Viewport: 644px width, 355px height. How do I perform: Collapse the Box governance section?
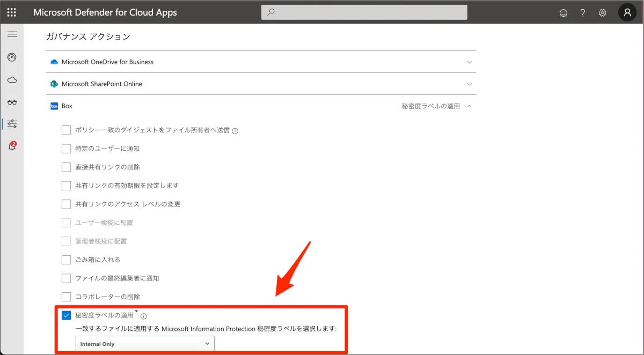pyautogui.click(x=469, y=106)
